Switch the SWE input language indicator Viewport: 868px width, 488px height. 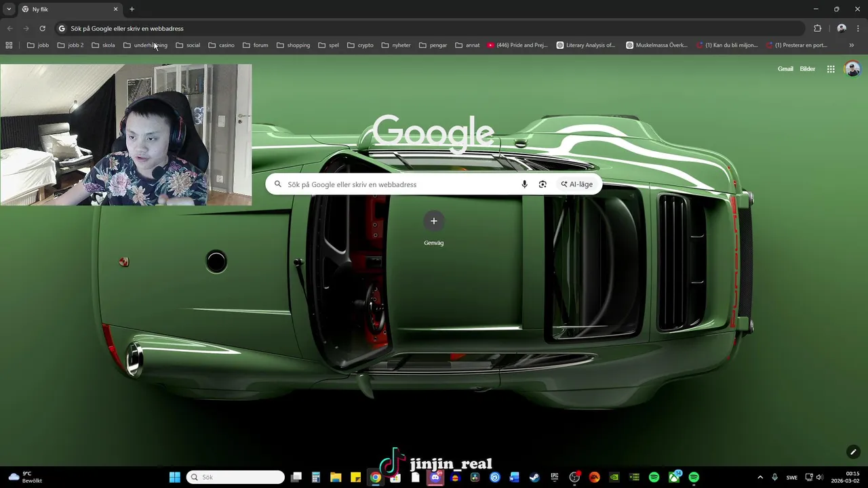point(792,477)
